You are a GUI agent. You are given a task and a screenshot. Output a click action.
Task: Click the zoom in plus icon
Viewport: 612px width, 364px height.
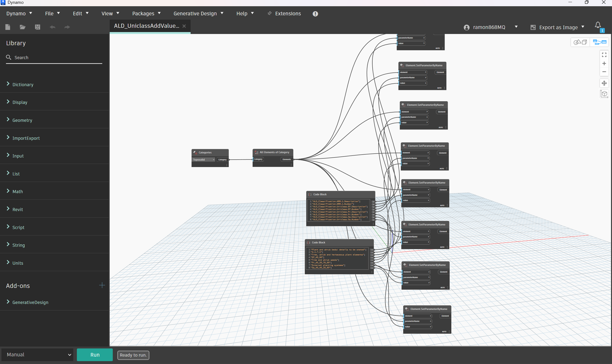pyautogui.click(x=604, y=63)
